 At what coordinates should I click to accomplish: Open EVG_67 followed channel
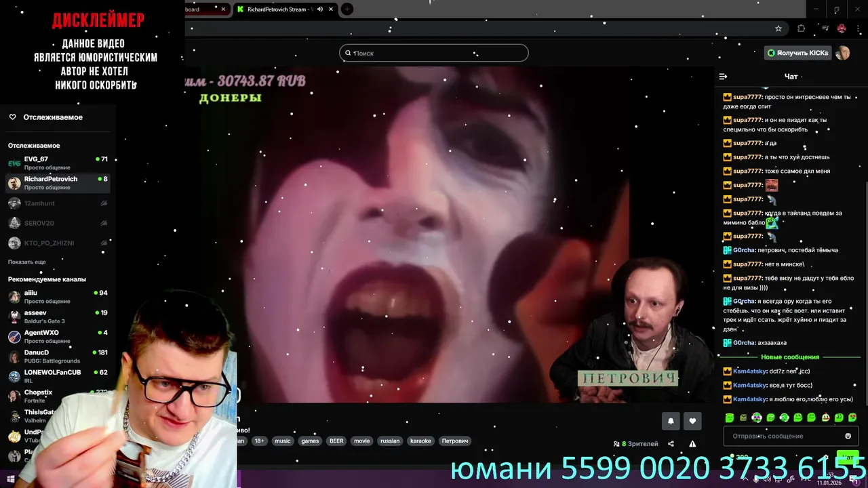58,163
